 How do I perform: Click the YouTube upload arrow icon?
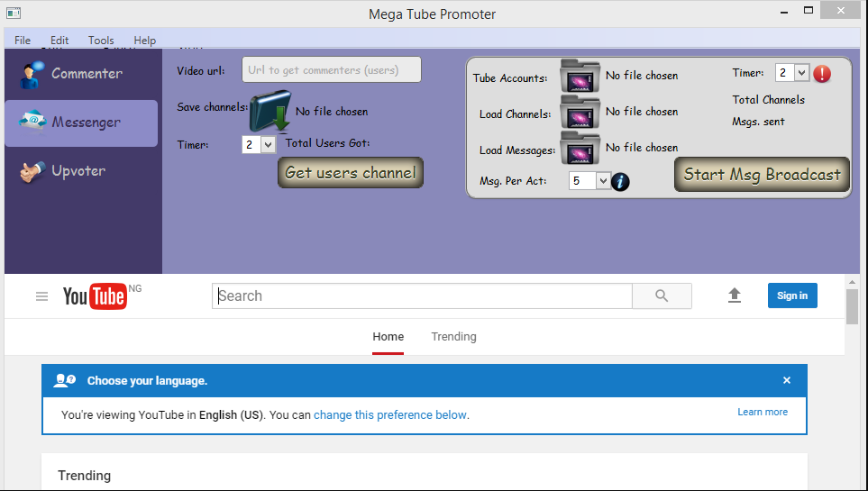pos(734,296)
